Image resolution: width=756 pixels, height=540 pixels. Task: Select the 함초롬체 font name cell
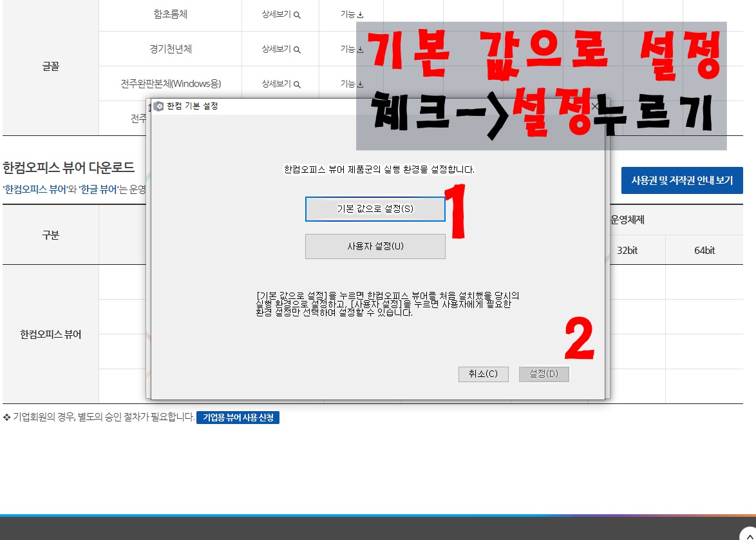coord(170,14)
